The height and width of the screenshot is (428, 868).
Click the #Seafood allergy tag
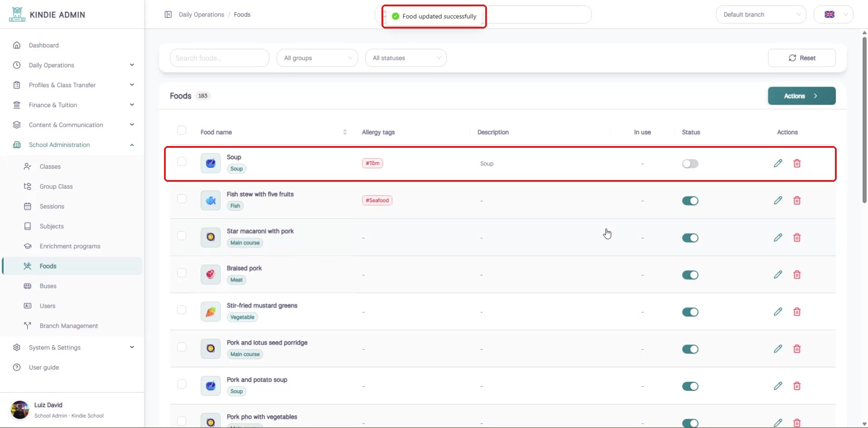click(x=377, y=200)
